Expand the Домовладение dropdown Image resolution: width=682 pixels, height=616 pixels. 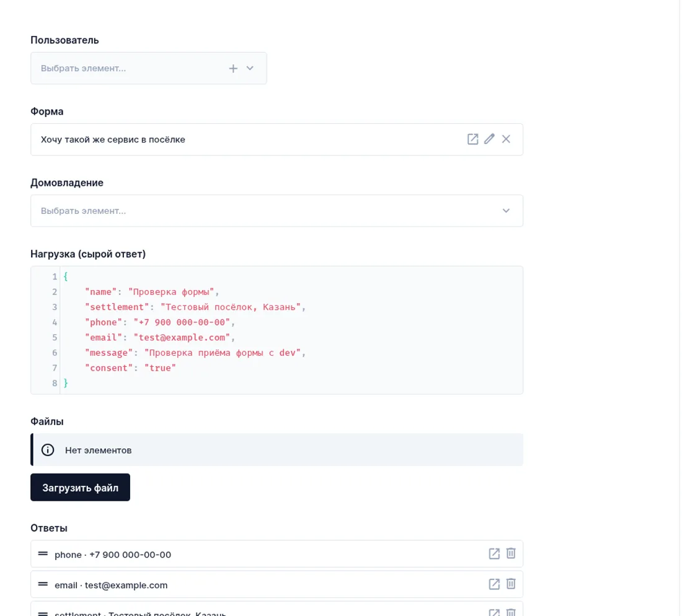pyautogui.click(x=506, y=211)
